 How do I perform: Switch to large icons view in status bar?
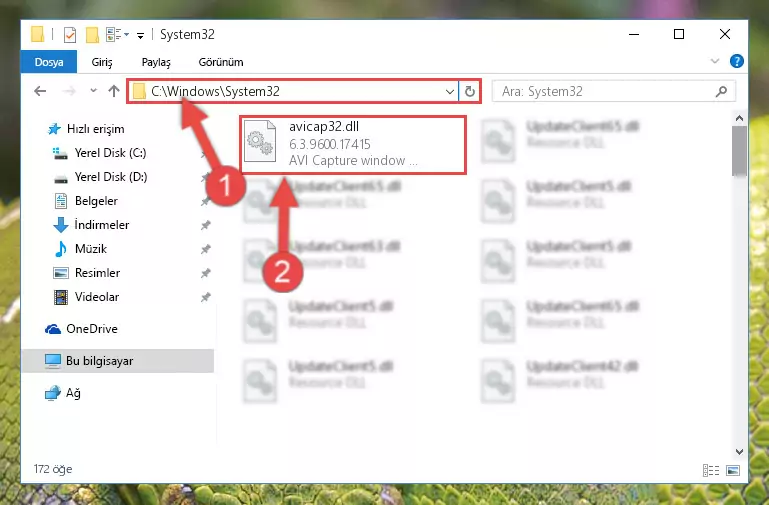tap(733, 470)
